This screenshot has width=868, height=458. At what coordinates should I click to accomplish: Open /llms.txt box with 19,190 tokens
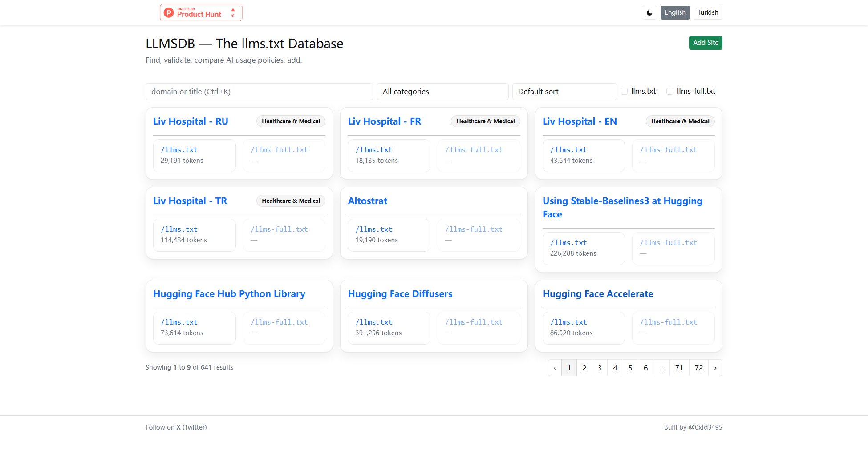coord(389,235)
